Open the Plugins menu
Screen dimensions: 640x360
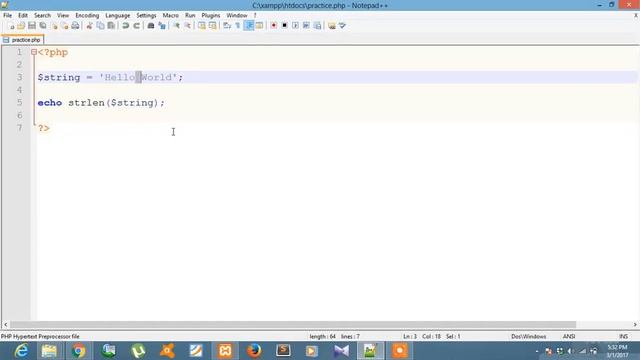[x=211, y=15]
